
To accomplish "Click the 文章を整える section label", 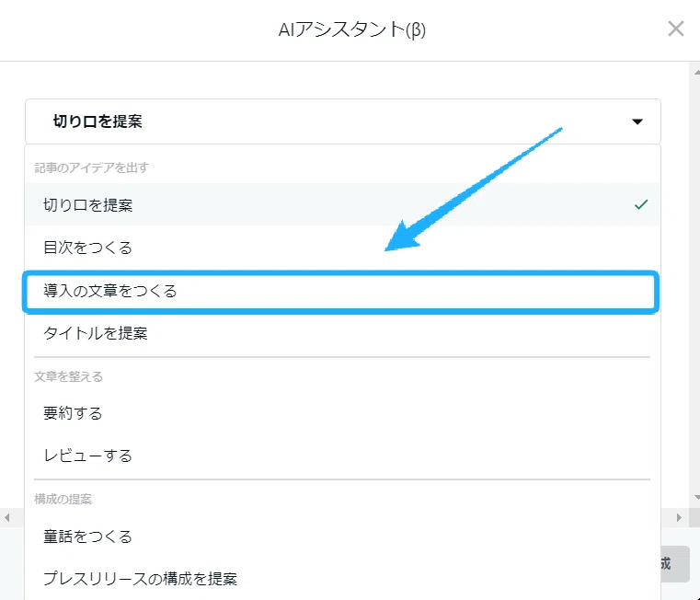I will click(x=69, y=376).
